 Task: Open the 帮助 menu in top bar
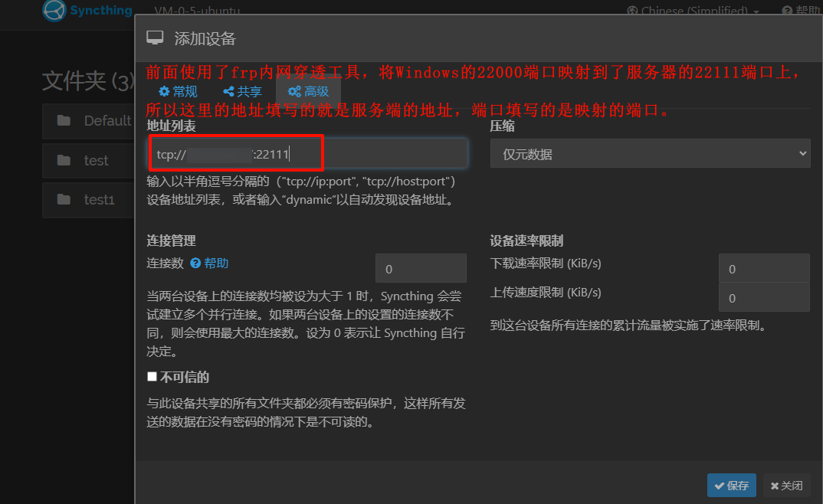point(802,11)
